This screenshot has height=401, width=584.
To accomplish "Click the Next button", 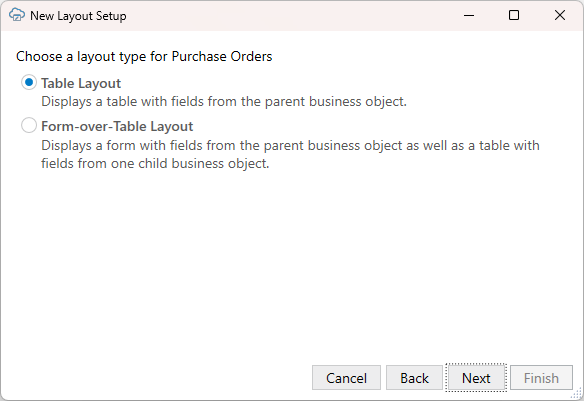I will [476, 378].
